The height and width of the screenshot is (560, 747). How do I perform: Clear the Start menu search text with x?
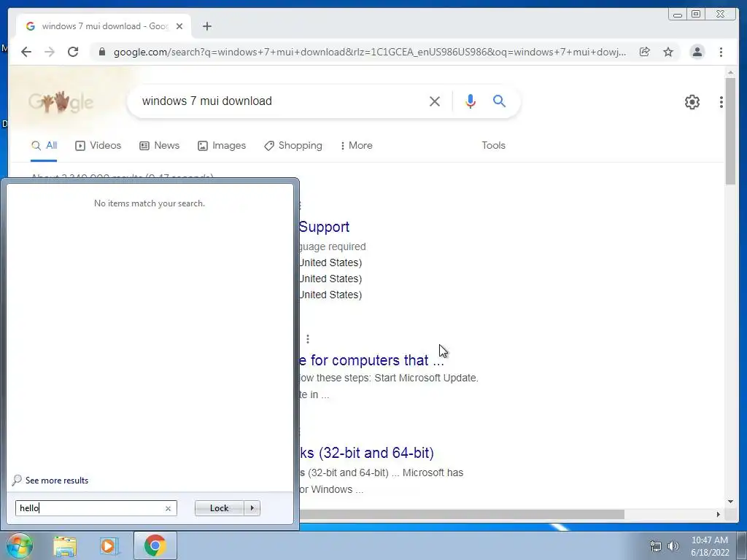tap(169, 508)
